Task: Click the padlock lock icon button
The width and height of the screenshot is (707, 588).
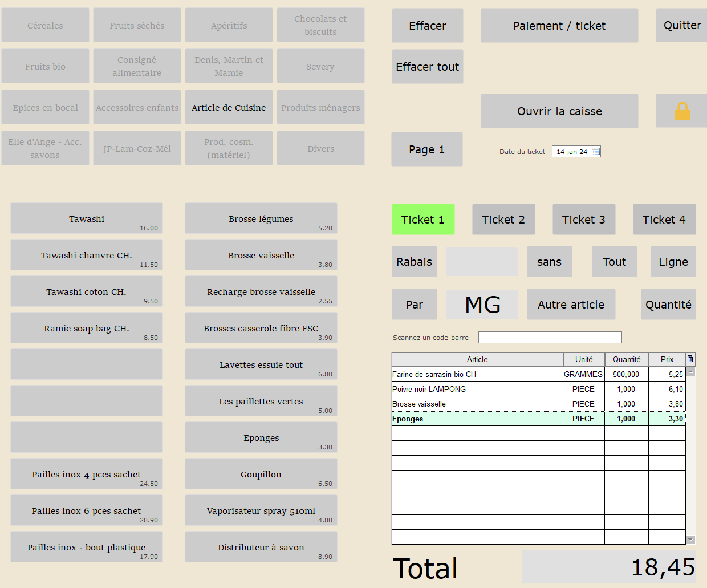Action: 682,111
